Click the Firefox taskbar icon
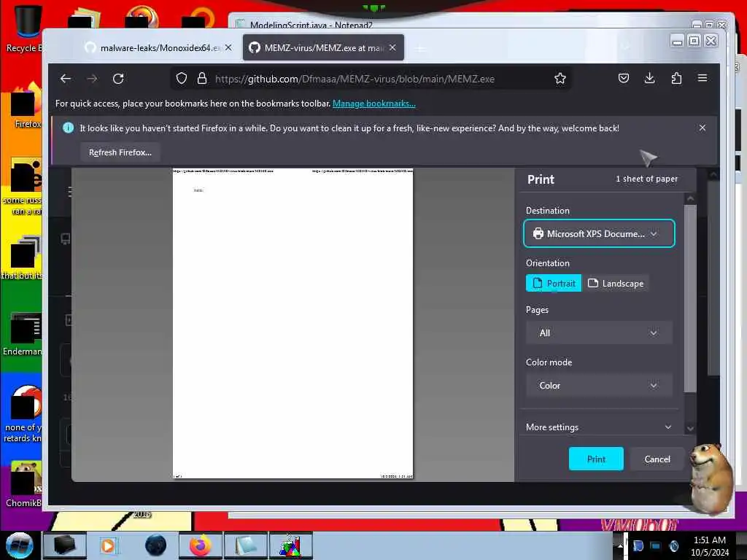The width and height of the screenshot is (747, 560). point(201,545)
